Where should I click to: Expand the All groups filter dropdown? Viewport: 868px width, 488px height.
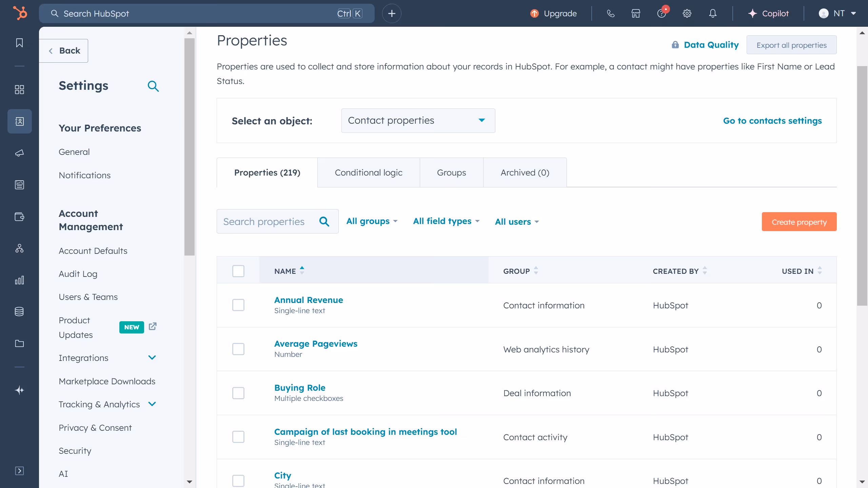[x=372, y=221]
